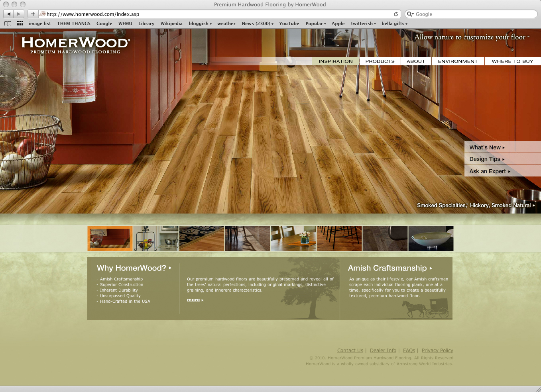541x392 pixels.
Task: Click the browser Forward arrow button
Action: pyautogui.click(x=19, y=14)
